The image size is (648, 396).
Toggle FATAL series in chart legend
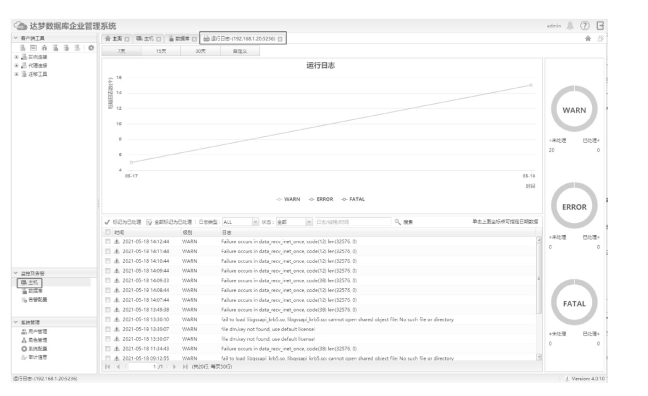[353, 199]
